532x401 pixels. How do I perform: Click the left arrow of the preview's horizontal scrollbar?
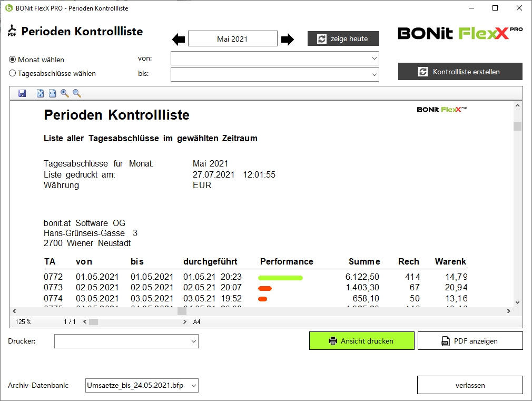(x=14, y=311)
